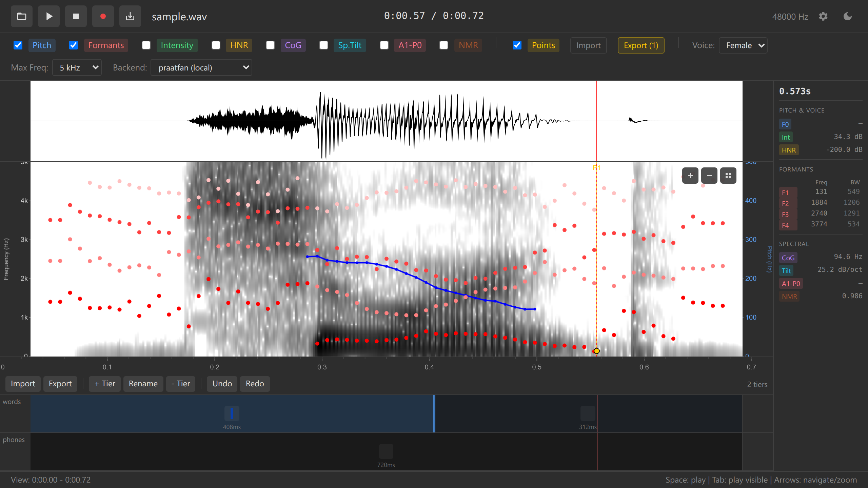Viewport: 868px width, 488px height.
Task: Open settings gear icon
Action: pyautogui.click(x=823, y=16)
